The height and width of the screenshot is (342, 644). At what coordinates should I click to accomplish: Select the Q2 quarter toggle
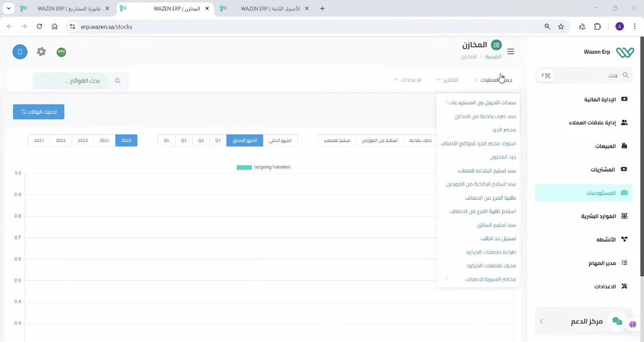[x=200, y=140]
